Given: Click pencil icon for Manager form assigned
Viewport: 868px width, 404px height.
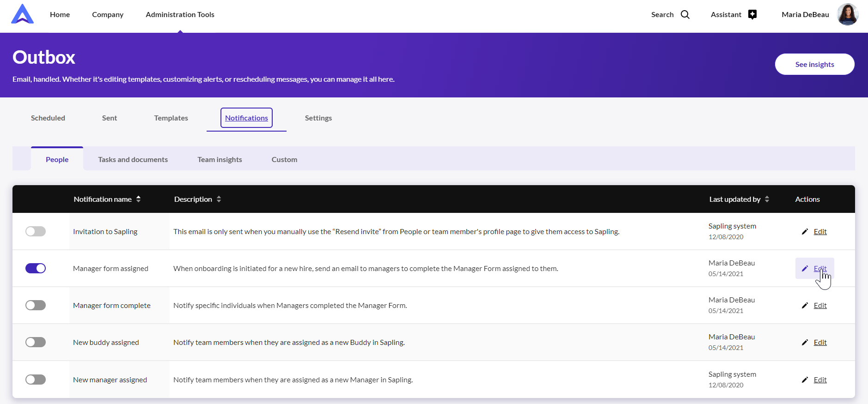Looking at the screenshot, I should point(805,269).
